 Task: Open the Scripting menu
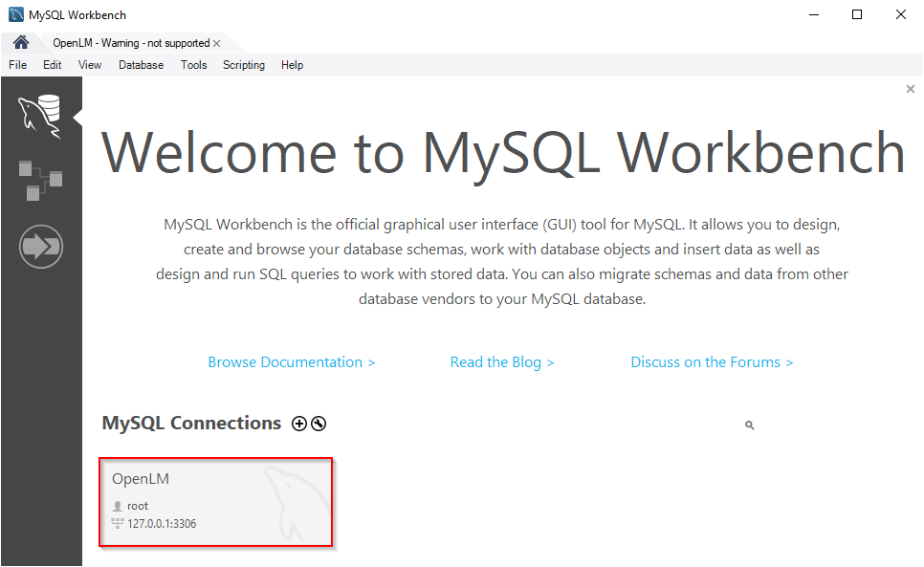[x=244, y=65]
